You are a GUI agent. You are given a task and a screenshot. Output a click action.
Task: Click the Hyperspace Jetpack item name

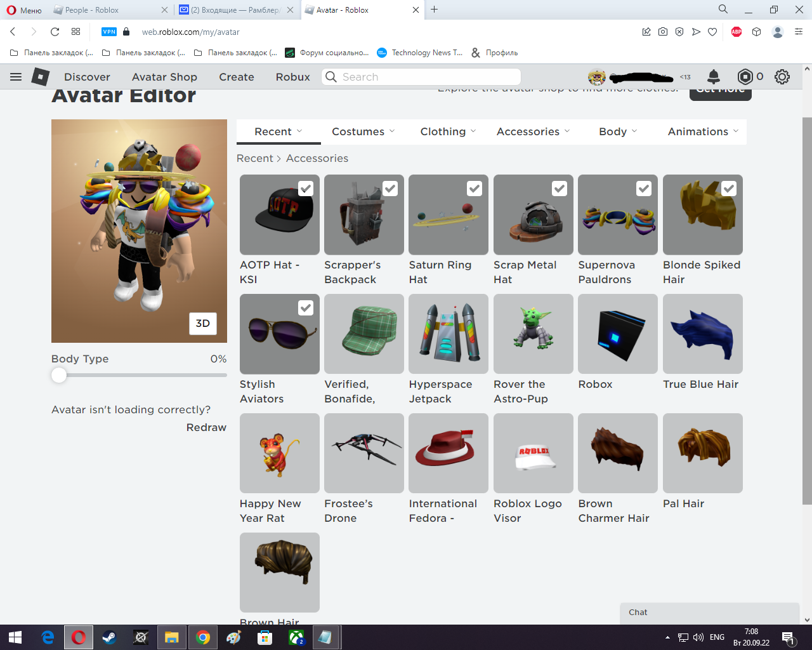coord(440,392)
